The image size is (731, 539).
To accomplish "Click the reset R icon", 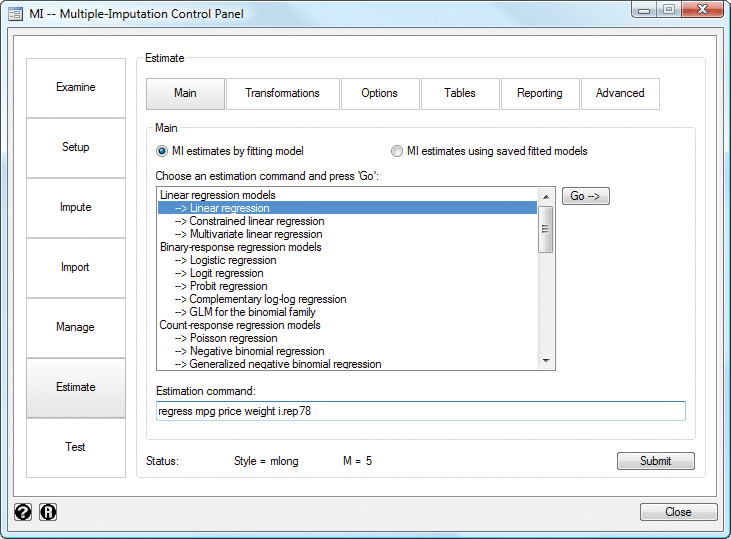I will [48, 512].
